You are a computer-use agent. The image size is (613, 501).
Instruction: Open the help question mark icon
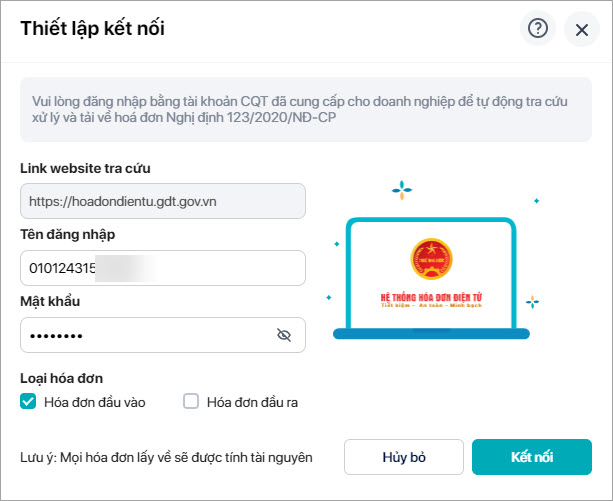(x=538, y=29)
